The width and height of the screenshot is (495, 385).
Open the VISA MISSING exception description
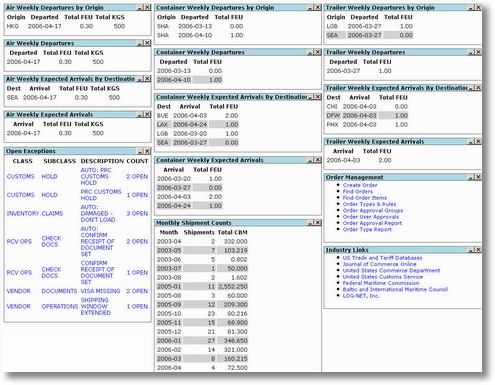[x=100, y=291]
